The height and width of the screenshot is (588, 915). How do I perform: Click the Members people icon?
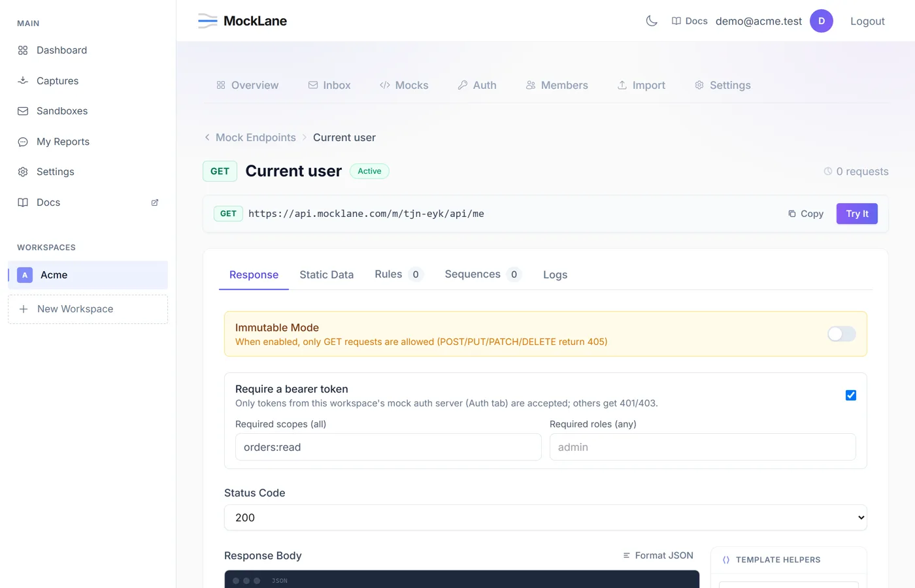(x=531, y=85)
